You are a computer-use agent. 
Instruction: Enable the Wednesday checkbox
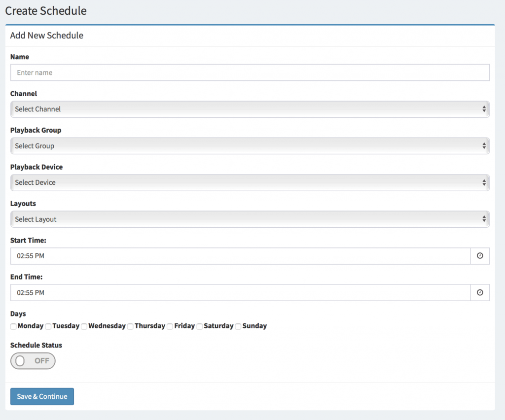pos(84,326)
